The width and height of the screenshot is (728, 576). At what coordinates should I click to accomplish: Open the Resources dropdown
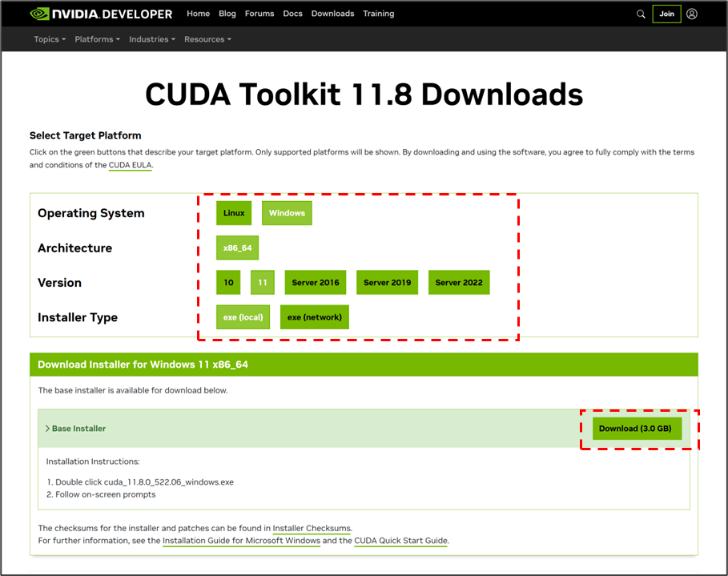tap(207, 38)
